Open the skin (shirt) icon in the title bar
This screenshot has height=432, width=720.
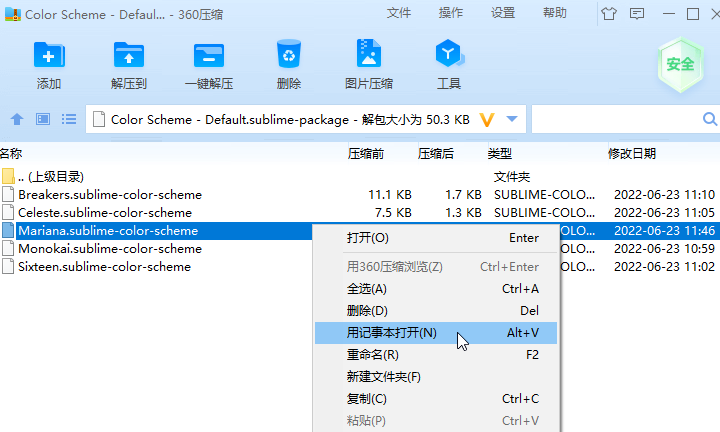tap(609, 14)
